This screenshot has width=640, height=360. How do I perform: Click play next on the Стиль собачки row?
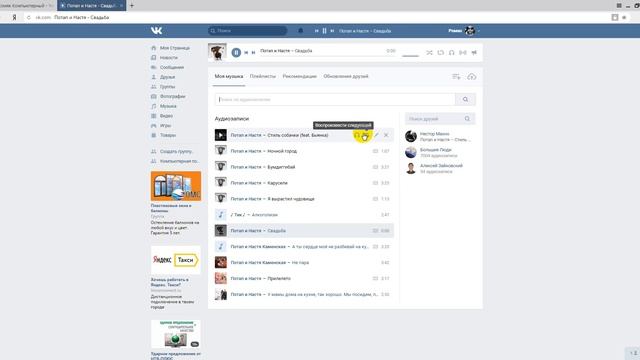click(x=366, y=135)
